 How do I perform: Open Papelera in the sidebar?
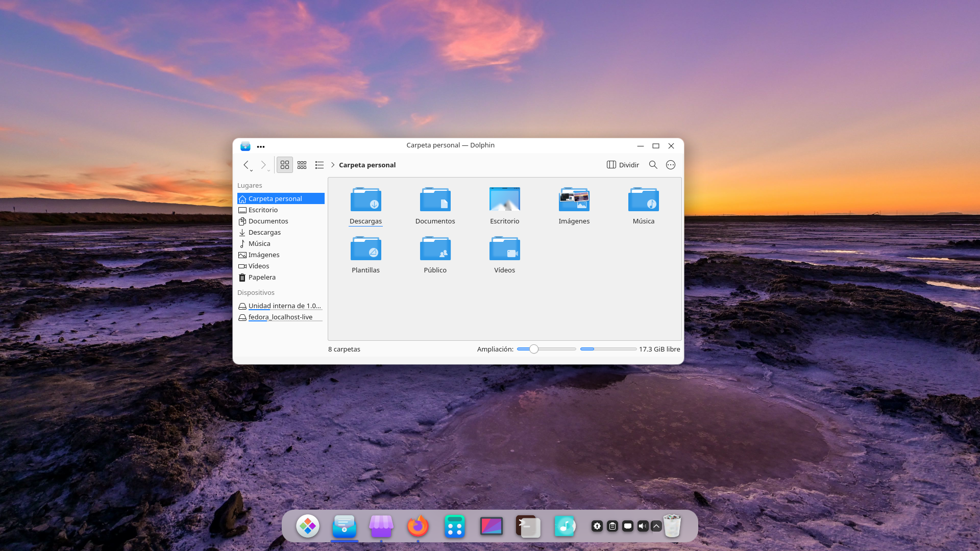(x=281, y=277)
